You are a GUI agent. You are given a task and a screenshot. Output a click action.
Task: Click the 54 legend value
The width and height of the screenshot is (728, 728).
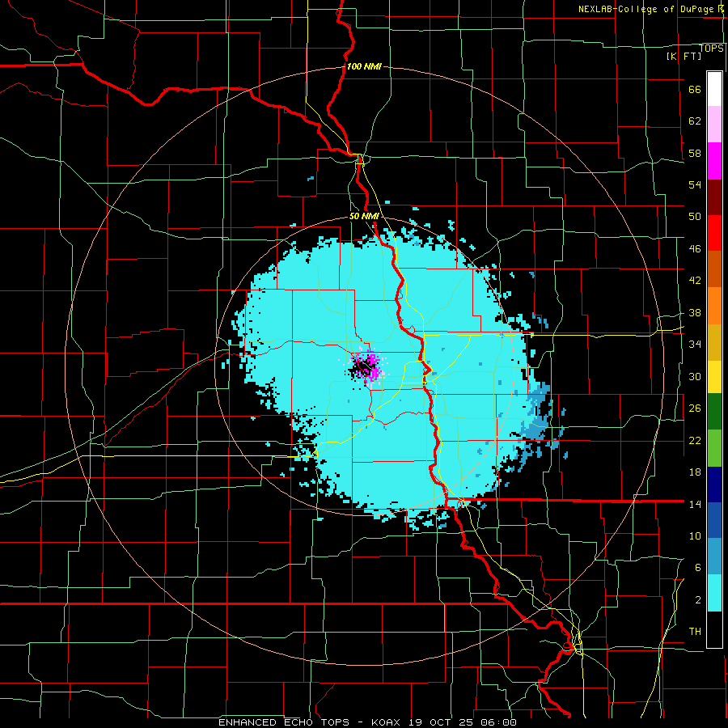pyautogui.click(x=695, y=184)
